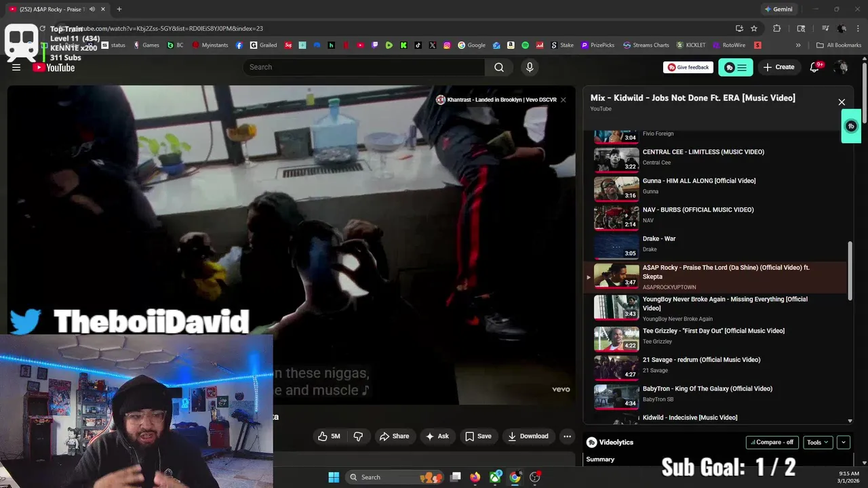The width and height of the screenshot is (868, 488).
Task: Select A$AP Rocky - Praise The Lord playlist item
Action: tap(716, 277)
